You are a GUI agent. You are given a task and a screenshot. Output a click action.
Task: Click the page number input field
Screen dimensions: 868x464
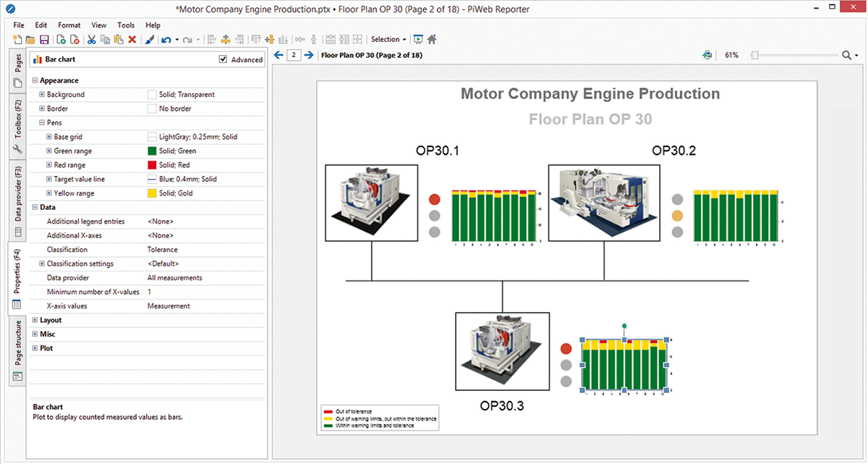click(x=294, y=55)
